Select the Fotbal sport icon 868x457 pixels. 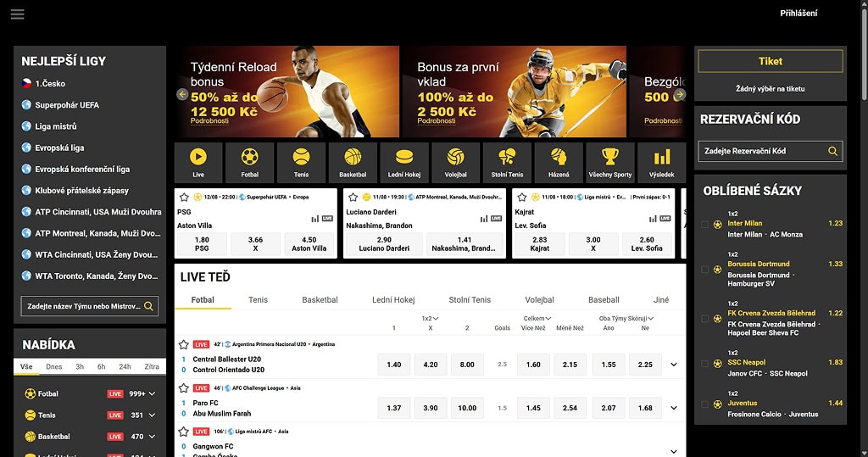250,162
